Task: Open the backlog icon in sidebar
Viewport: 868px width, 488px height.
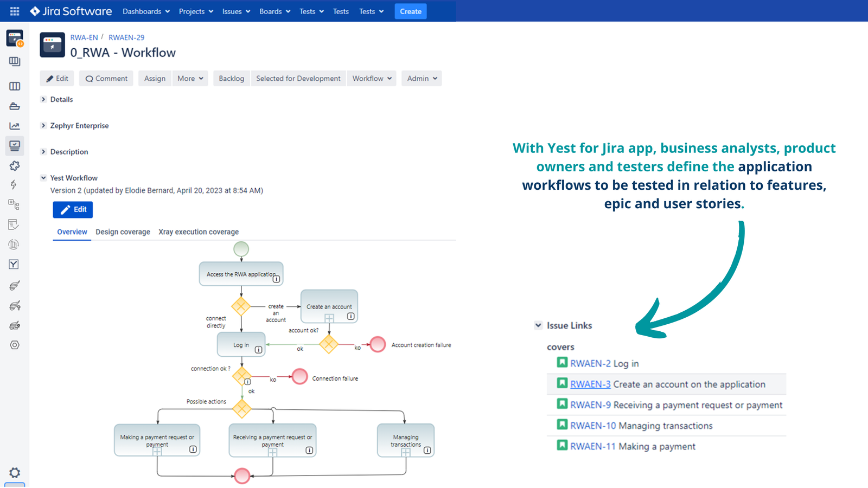Action: tap(15, 62)
